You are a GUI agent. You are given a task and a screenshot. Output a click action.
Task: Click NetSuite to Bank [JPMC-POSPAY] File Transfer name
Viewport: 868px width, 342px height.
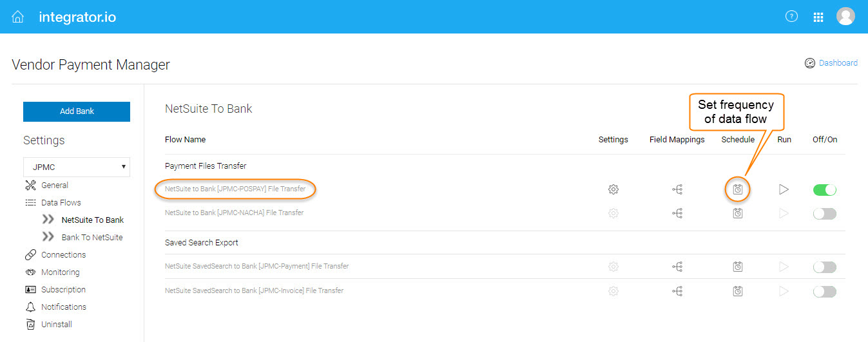(235, 189)
